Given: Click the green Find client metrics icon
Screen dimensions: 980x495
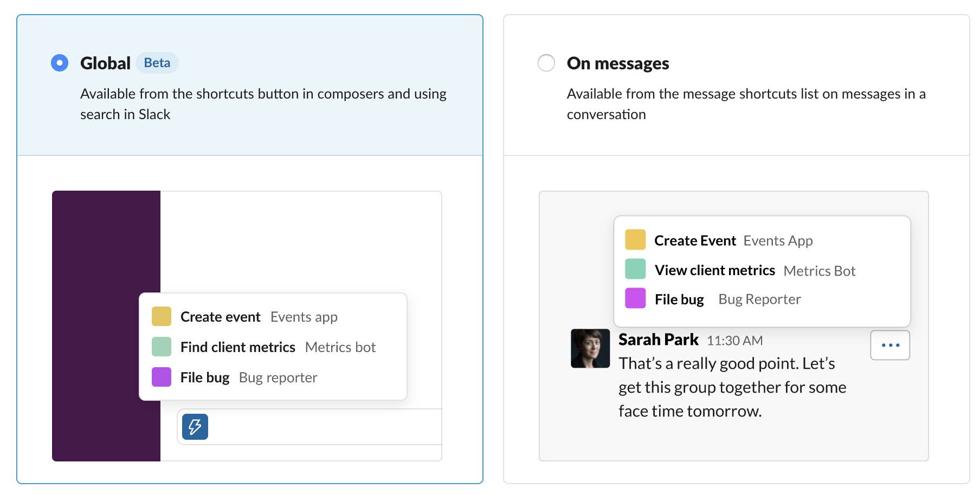Looking at the screenshot, I should (162, 347).
